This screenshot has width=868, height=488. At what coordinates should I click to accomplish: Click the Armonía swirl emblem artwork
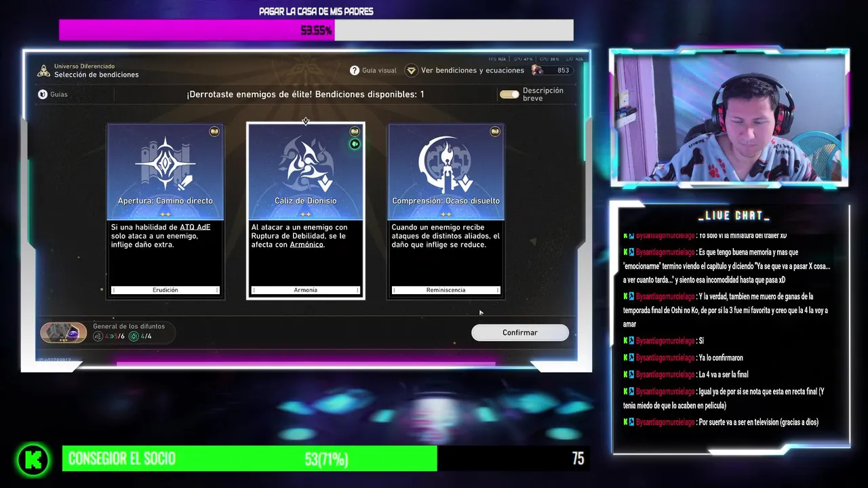306,163
